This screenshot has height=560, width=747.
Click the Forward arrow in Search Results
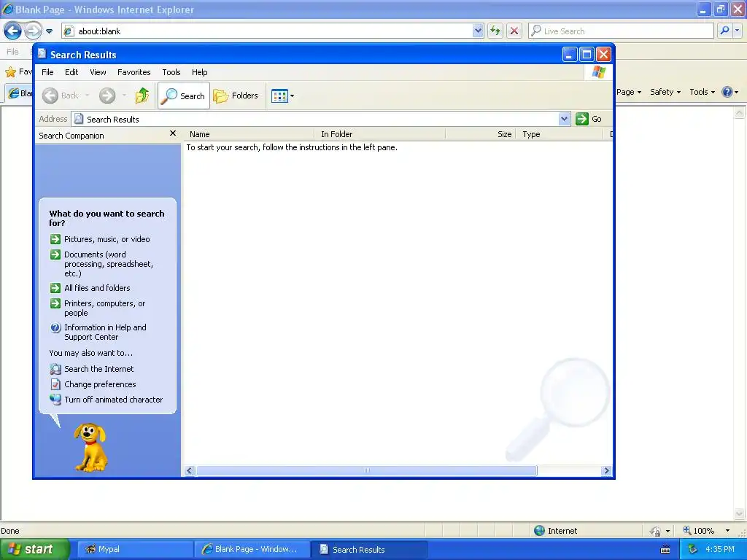[107, 96]
